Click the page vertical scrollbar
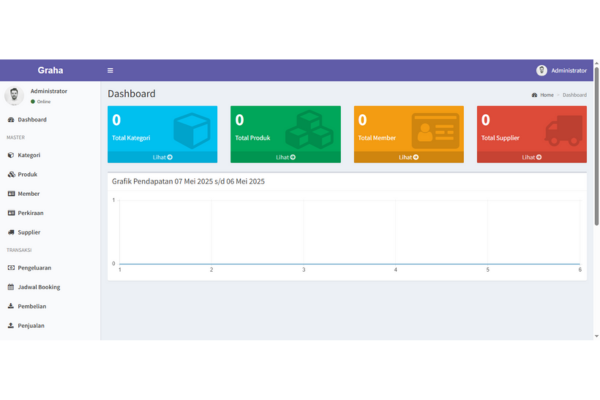Viewport: 600px width, 400px height. coord(596,200)
